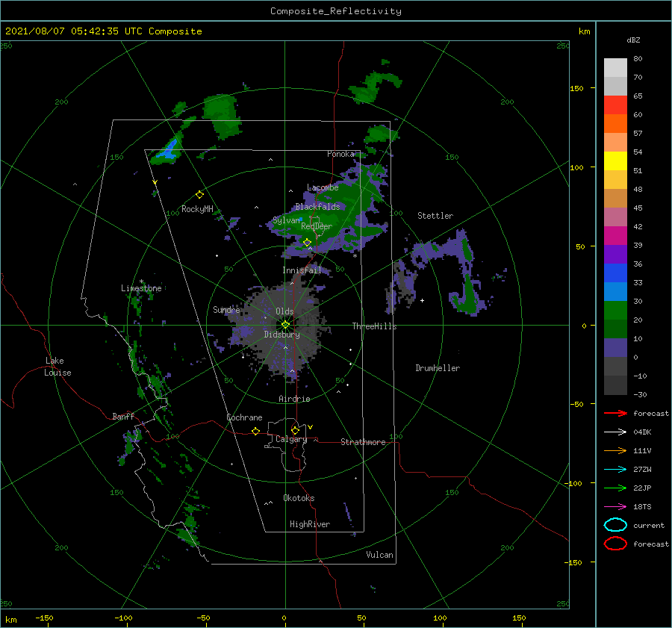Click the yellow diamond marker above Calgary
The image size is (672, 628).
(295, 430)
